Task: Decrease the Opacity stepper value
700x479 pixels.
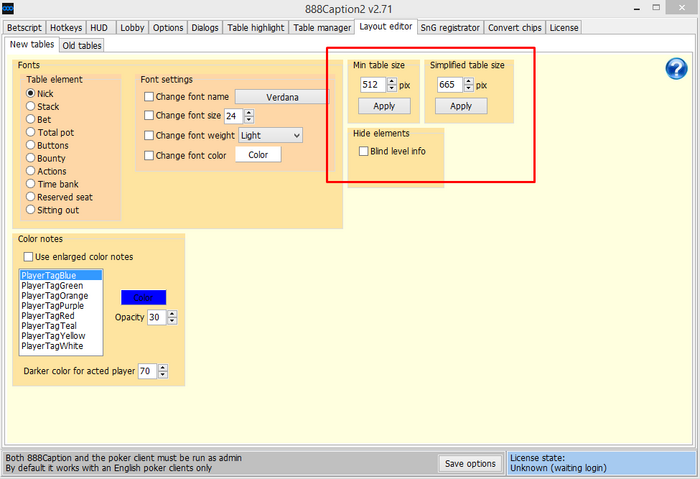Action: pyautogui.click(x=172, y=321)
